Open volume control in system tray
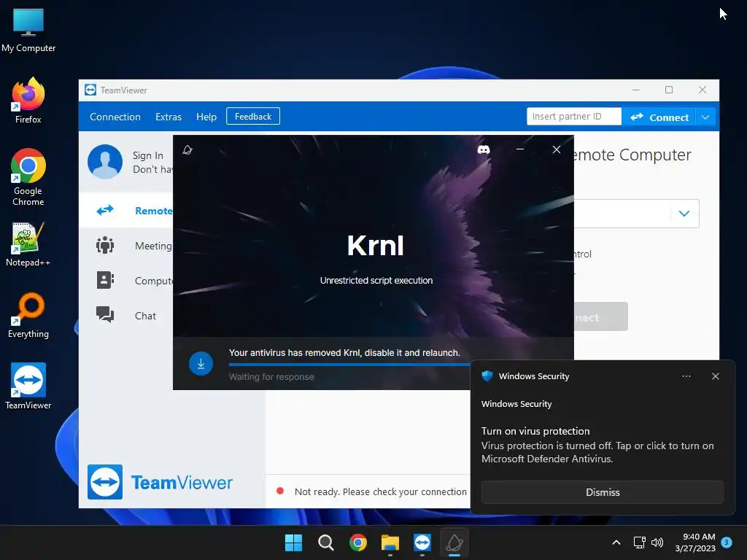 657,542
